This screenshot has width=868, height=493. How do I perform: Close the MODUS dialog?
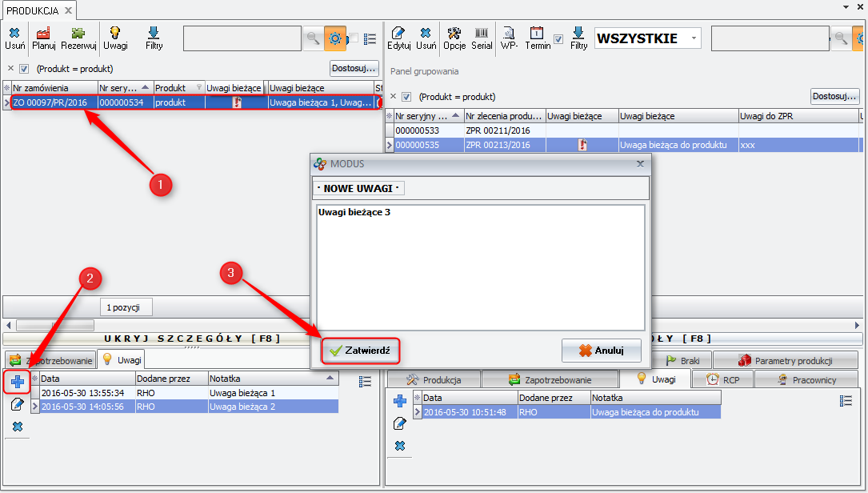640,164
